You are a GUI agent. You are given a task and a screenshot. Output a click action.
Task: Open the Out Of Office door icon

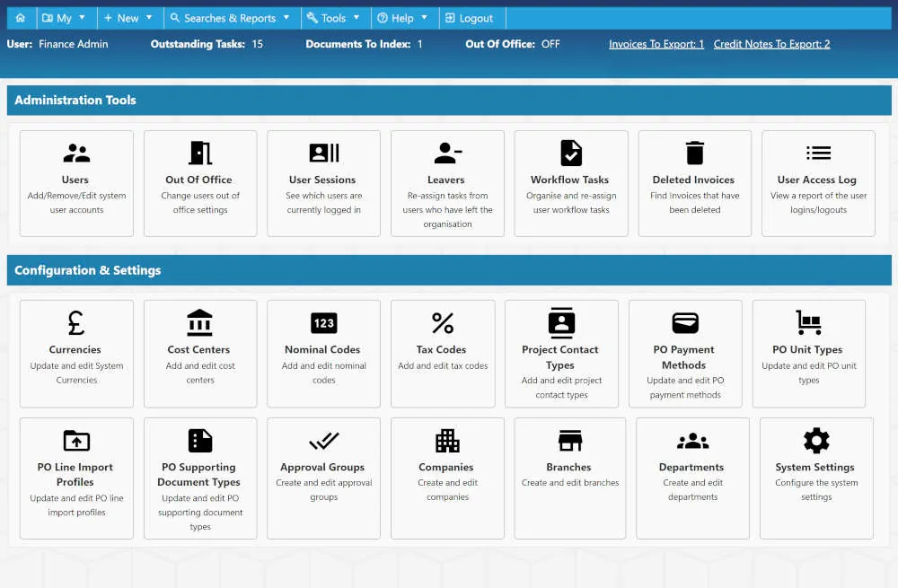pyautogui.click(x=200, y=153)
